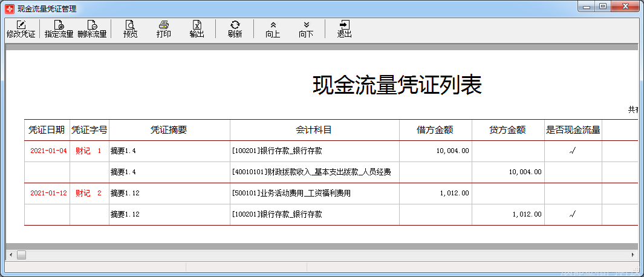The height and width of the screenshot is (277, 644).
Task: Open the 预览 print preview
Action: (130, 28)
